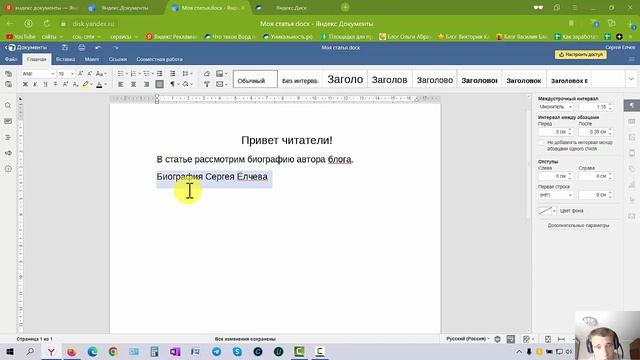The image size is (640, 360).
Task: Click the Bold (Ж) formatting button
Action: [x=25, y=84]
